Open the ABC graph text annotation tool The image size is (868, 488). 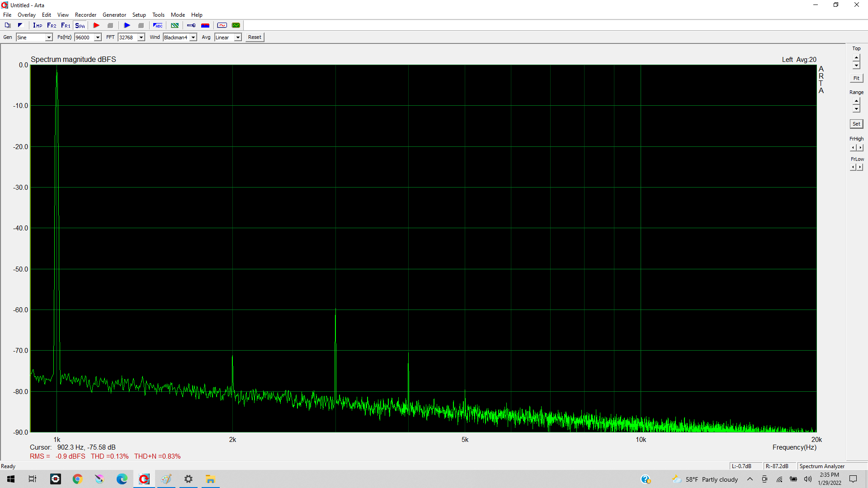pyautogui.click(x=158, y=25)
